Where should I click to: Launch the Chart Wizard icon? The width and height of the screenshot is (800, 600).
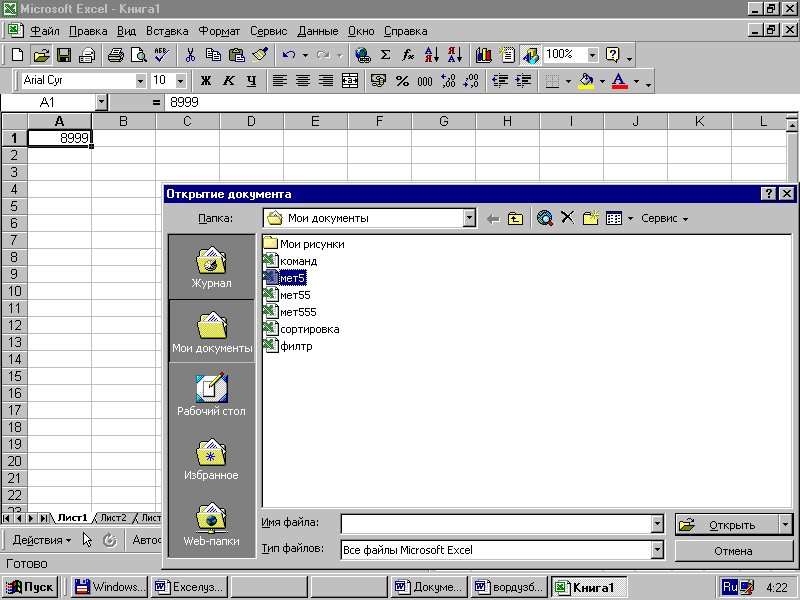[x=483, y=55]
